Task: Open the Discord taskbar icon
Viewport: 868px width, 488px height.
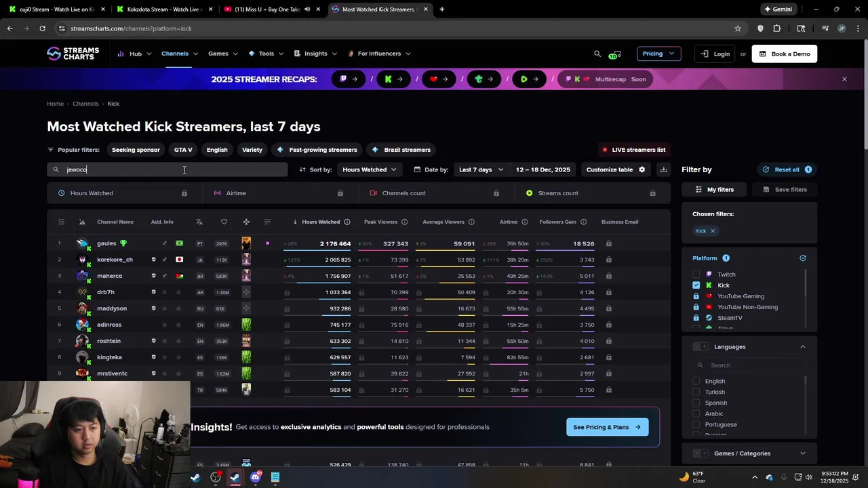Action: pos(255,477)
